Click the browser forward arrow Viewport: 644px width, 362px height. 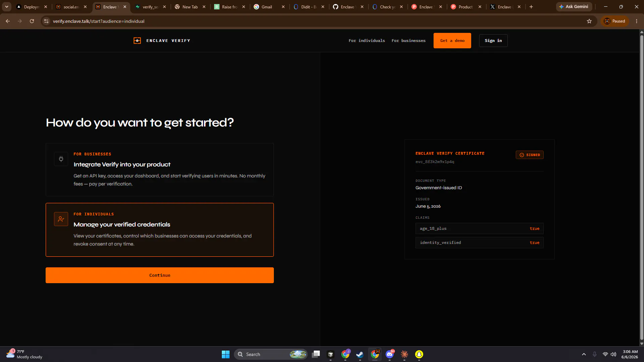(20, 21)
